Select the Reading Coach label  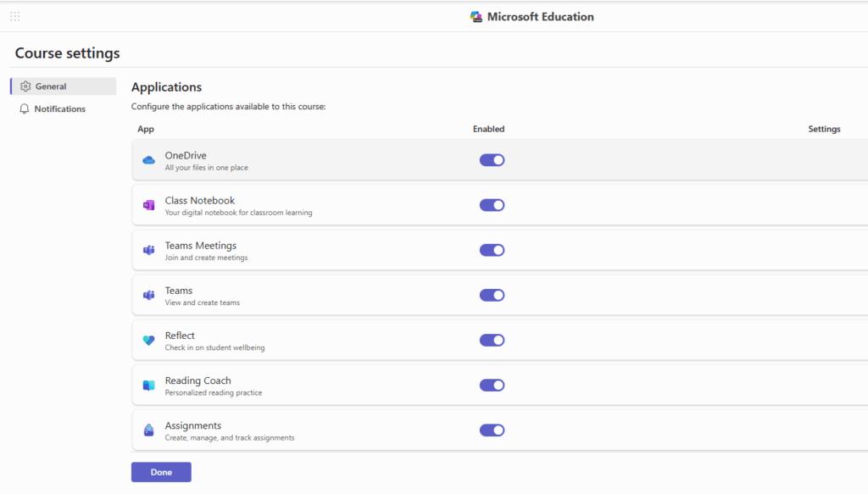tap(198, 380)
